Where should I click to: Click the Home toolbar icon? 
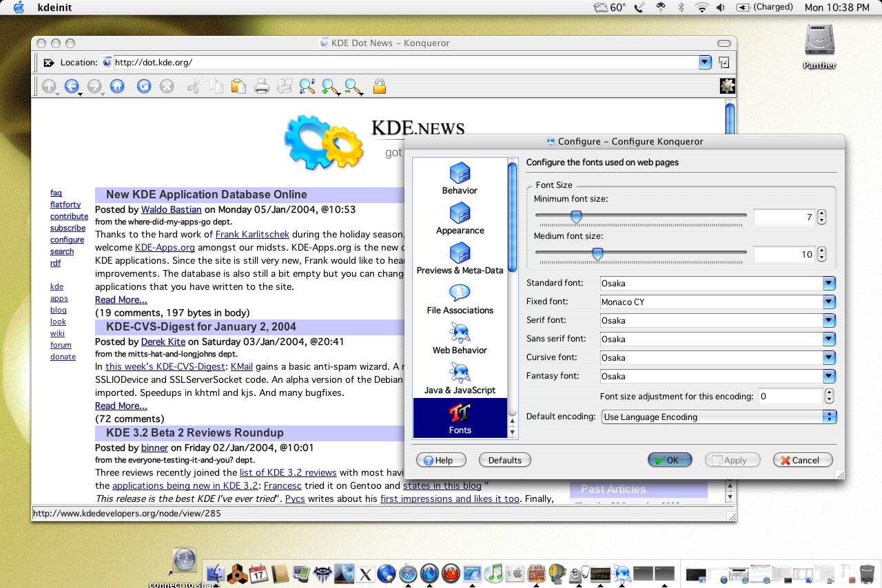(x=118, y=87)
